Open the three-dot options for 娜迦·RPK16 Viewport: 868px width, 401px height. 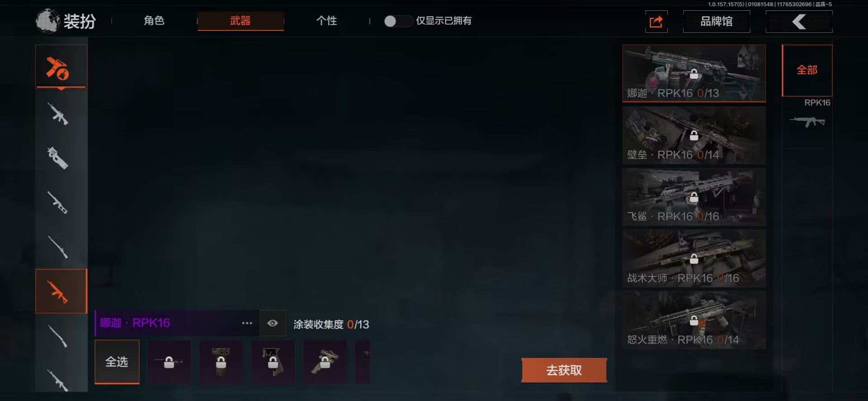pyautogui.click(x=247, y=323)
